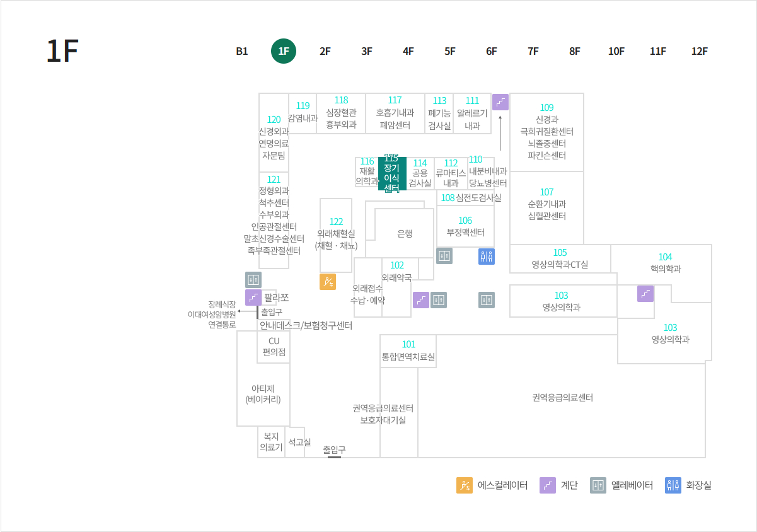Click the 은행 area
The height and width of the screenshot is (532, 757).
pyautogui.click(x=405, y=233)
